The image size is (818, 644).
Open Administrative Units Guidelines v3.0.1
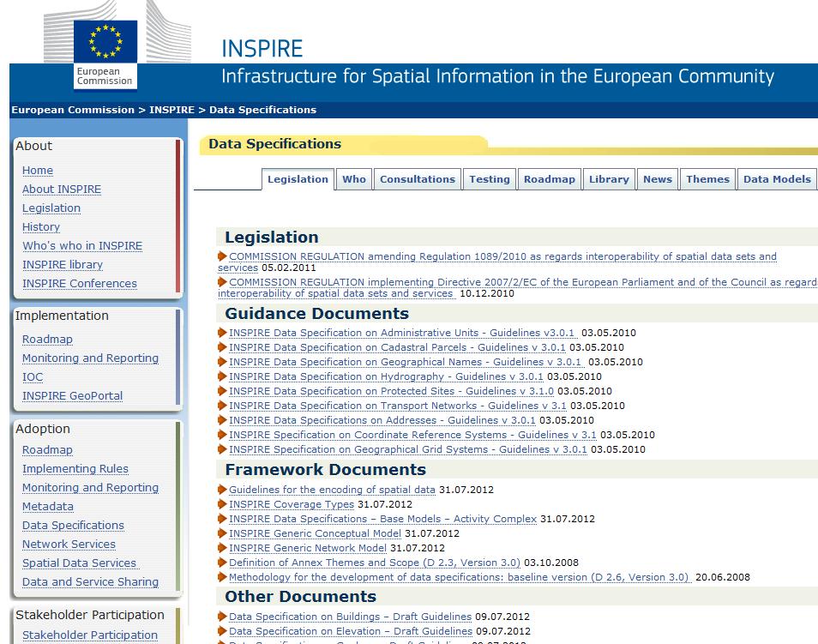click(403, 333)
